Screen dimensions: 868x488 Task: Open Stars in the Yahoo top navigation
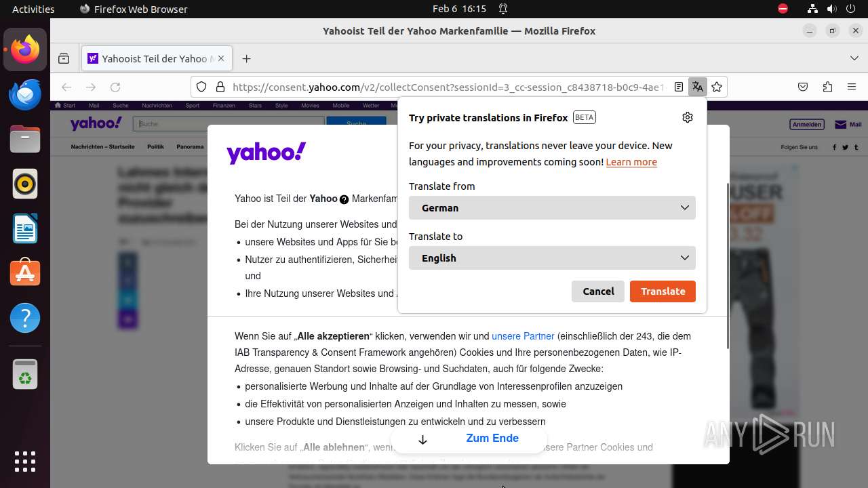coord(255,106)
